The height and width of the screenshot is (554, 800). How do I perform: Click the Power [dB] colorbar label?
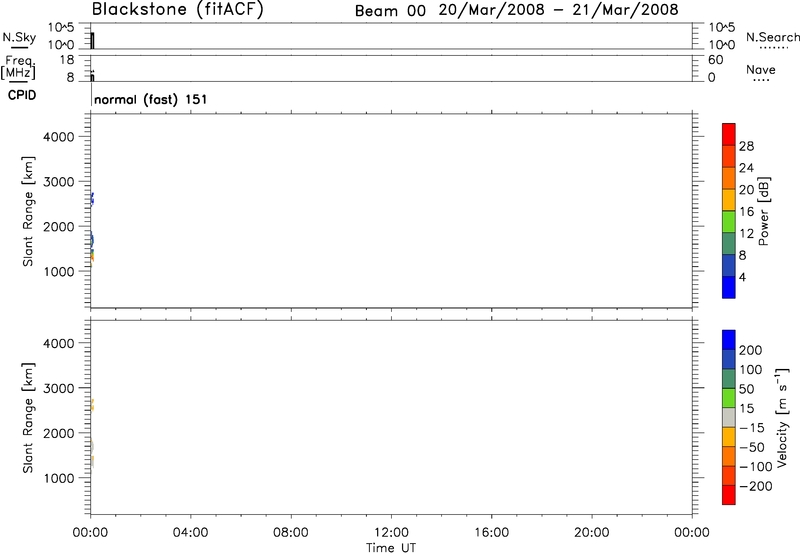point(764,211)
